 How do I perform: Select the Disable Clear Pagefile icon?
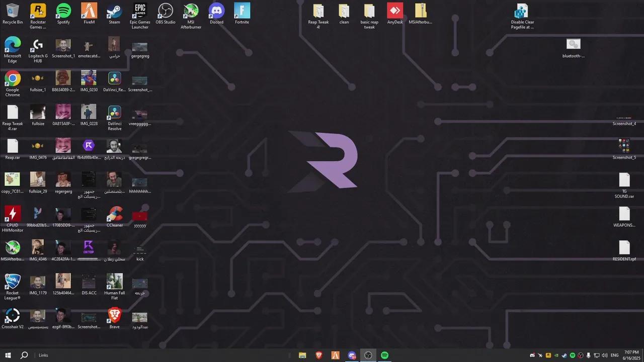pos(522,16)
